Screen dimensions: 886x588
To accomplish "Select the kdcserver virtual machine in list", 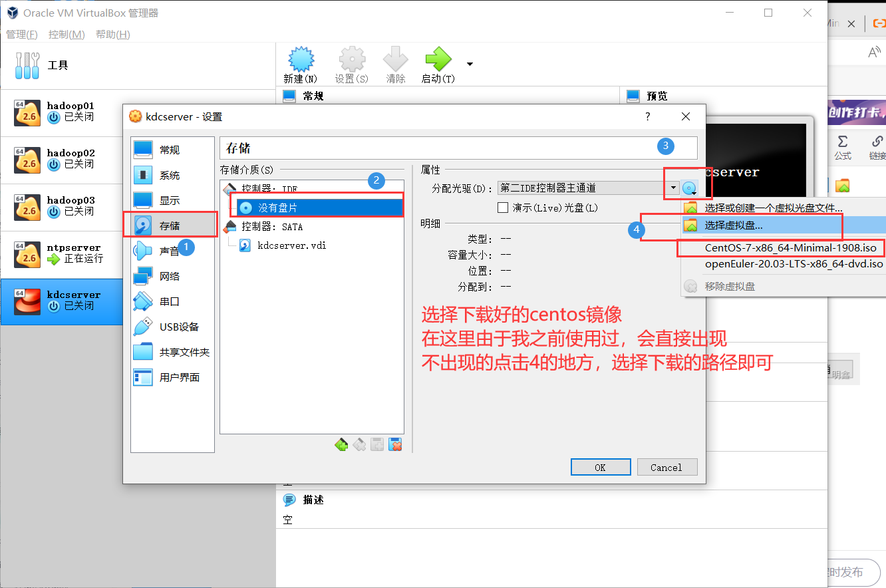I will (61, 302).
